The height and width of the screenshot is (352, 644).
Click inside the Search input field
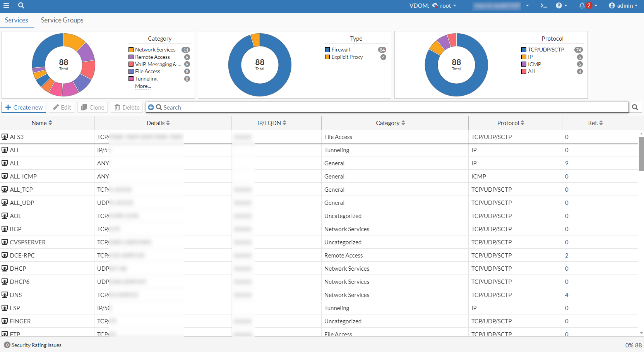coord(387,107)
